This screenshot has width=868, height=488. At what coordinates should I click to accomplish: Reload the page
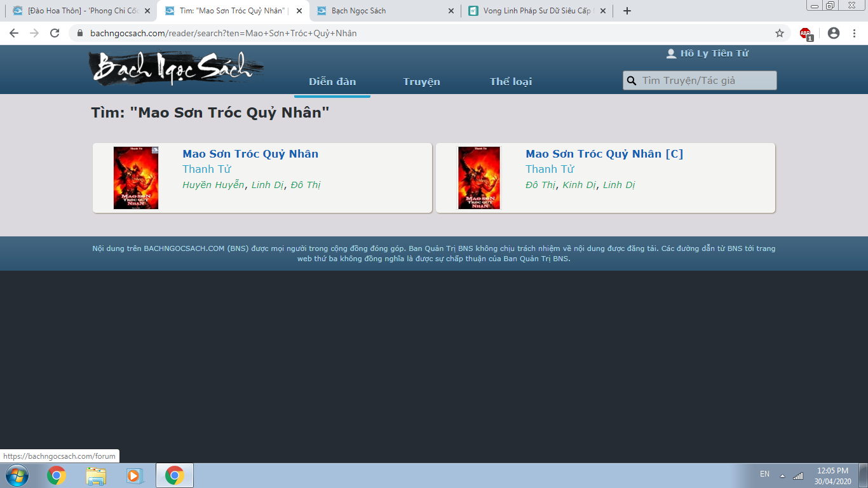point(55,33)
